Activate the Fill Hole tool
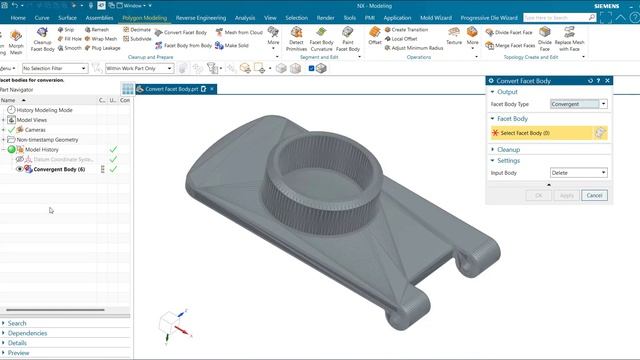The image size is (640, 360). 70,39
